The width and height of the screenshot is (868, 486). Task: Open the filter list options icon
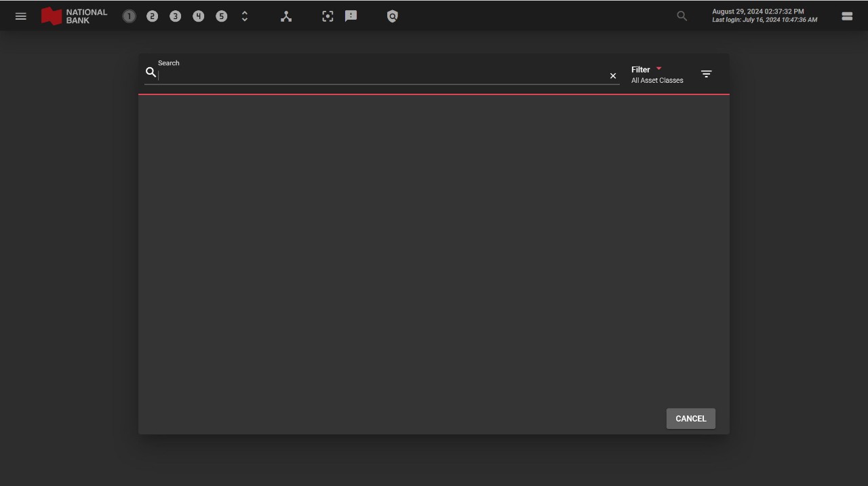coord(706,74)
